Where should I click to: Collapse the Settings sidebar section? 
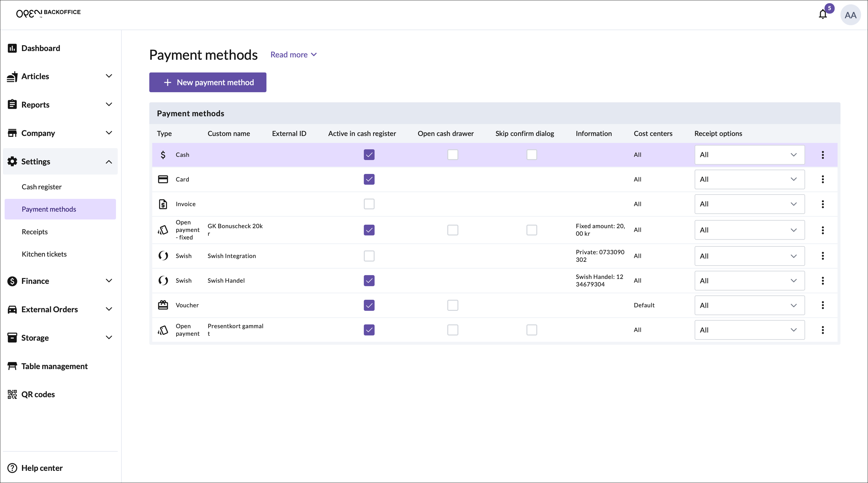pos(108,161)
